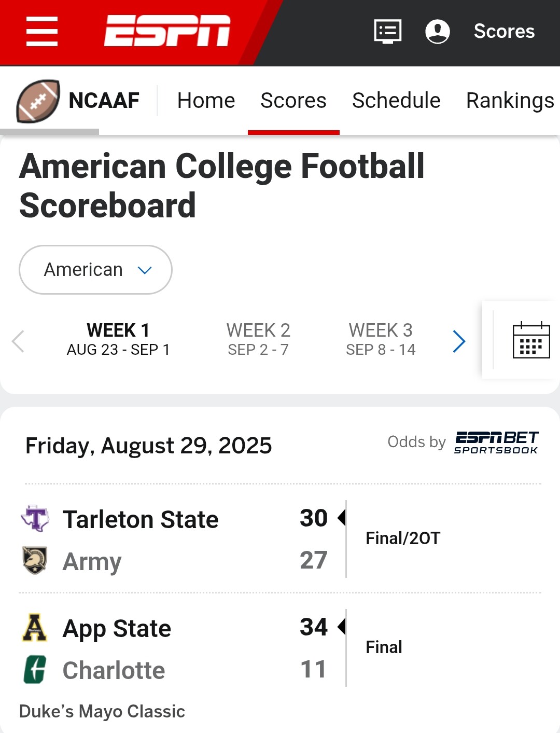The width and height of the screenshot is (560, 733).
Task: Open the calendar date picker
Action: point(531,340)
